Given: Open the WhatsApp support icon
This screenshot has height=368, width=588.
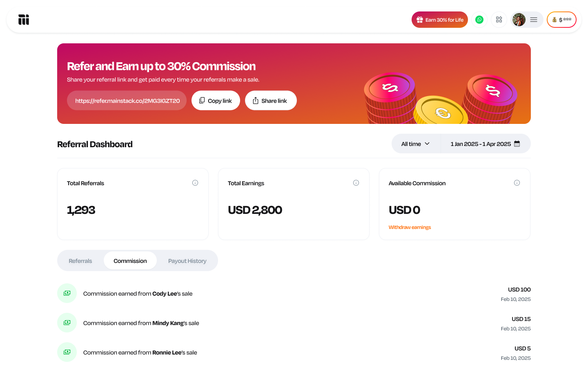Looking at the screenshot, I should pos(479,20).
